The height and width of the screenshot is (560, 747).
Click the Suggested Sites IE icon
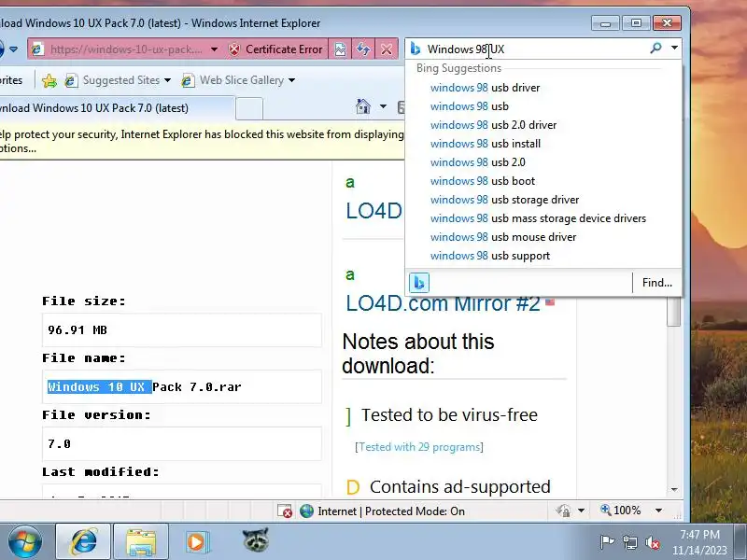coord(71,80)
